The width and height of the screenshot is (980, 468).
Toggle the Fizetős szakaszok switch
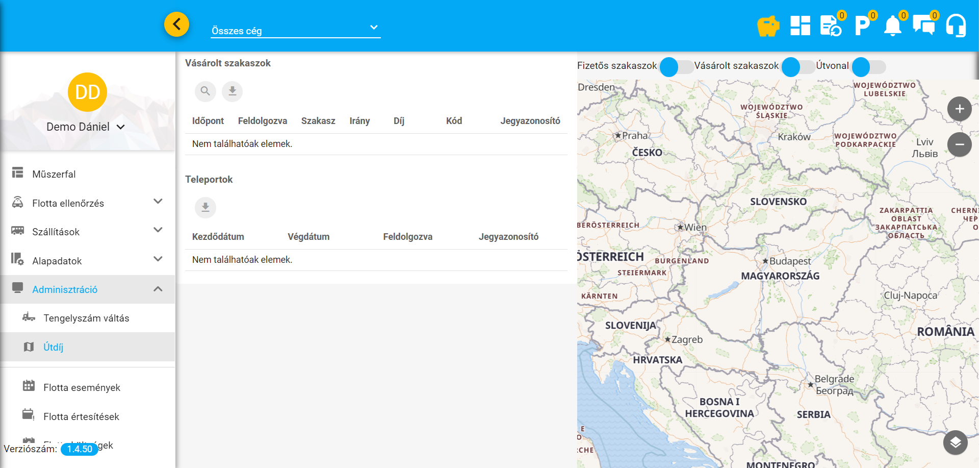[x=676, y=67]
